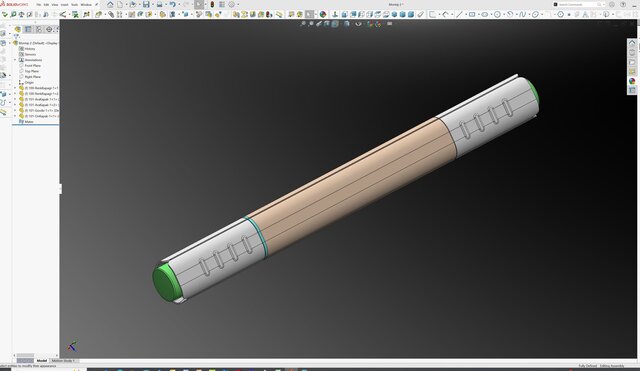The width and height of the screenshot is (640, 371).
Task: Open the Undo dropdown arrow
Action: click(x=179, y=4)
